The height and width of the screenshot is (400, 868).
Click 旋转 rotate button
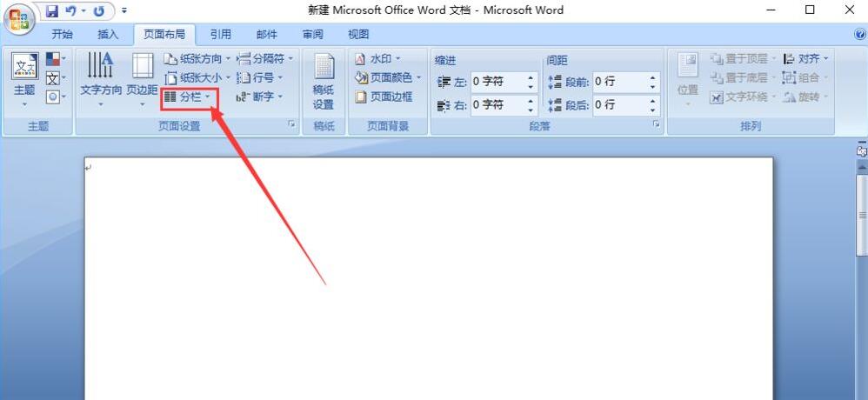[x=806, y=97]
